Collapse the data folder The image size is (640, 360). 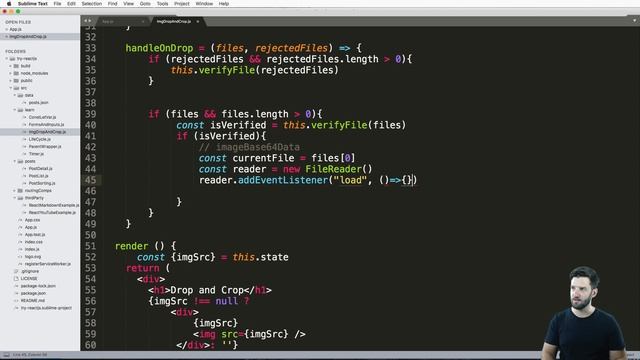click(14, 96)
